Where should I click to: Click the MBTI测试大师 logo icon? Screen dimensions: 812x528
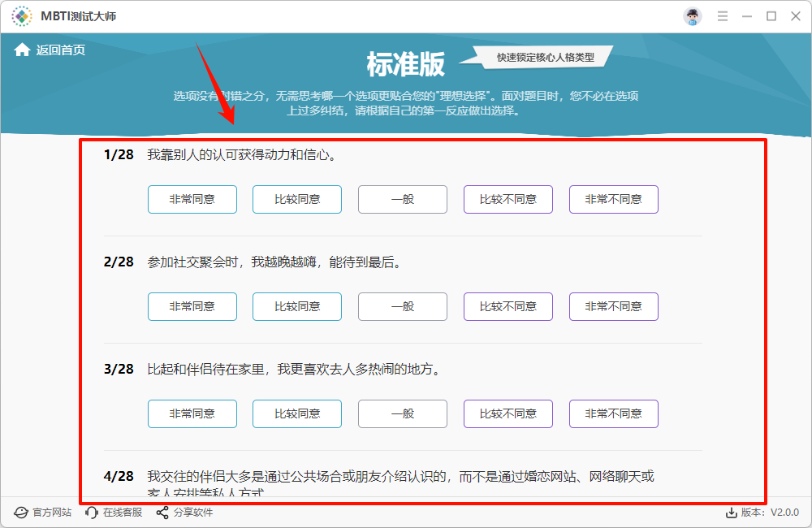[22, 15]
